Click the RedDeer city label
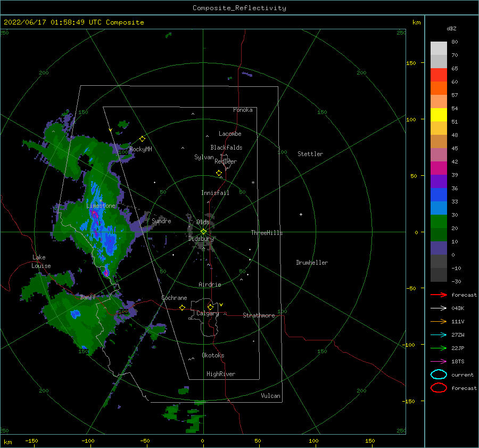Image resolution: width=479 pixels, height=448 pixels. [x=226, y=161]
